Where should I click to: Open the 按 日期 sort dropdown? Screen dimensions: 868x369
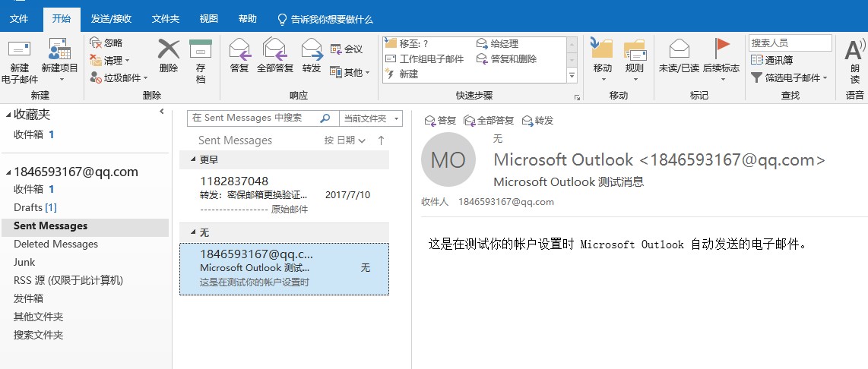[344, 140]
